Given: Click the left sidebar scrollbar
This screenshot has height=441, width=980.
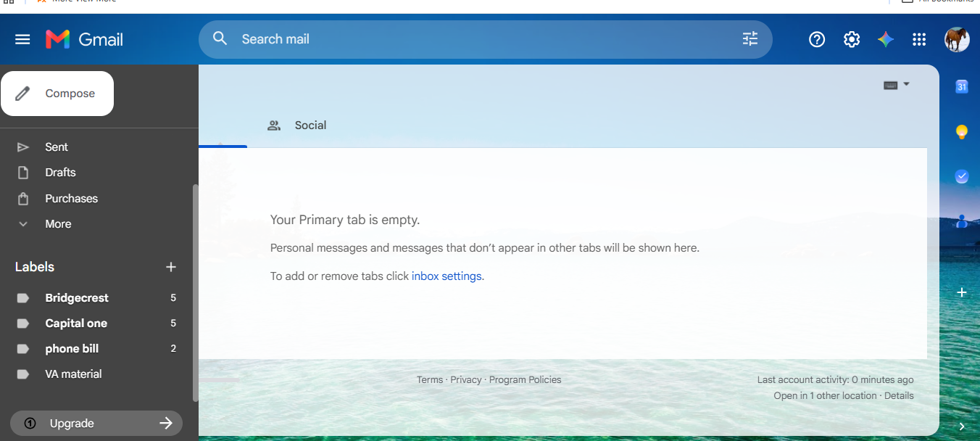Looking at the screenshot, I should click(195, 292).
